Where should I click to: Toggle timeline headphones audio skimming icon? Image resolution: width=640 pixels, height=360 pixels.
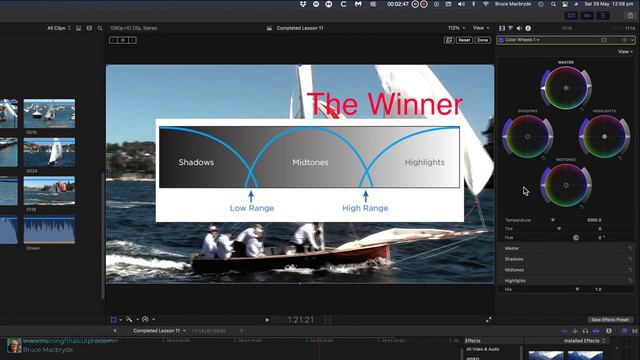585,331
